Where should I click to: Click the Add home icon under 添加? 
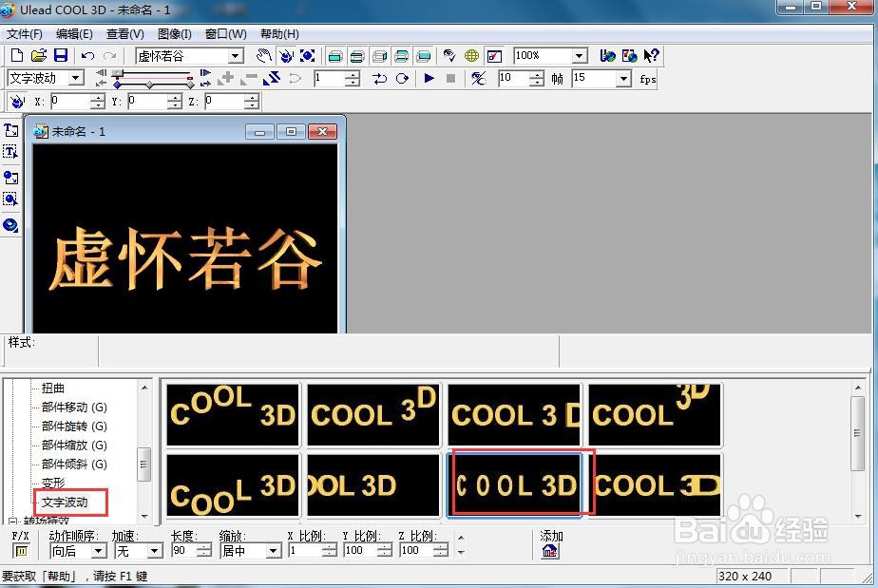pyautogui.click(x=550, y=551)
